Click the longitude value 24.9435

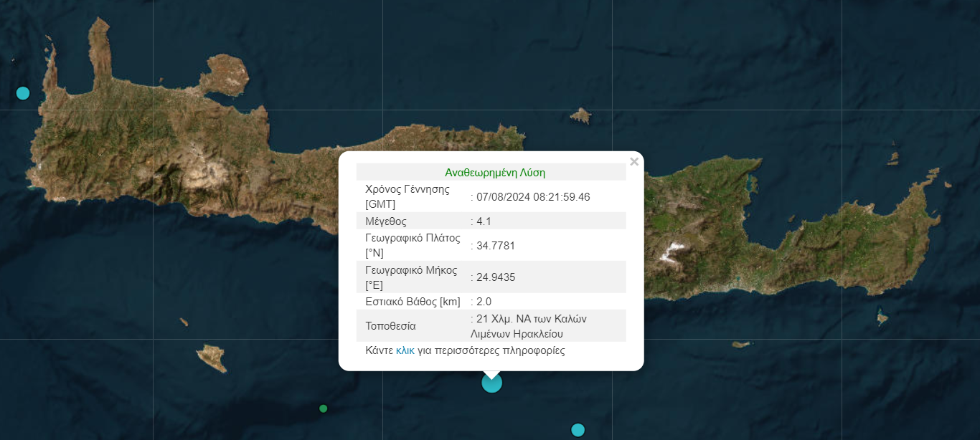click(x=495, y=277)
